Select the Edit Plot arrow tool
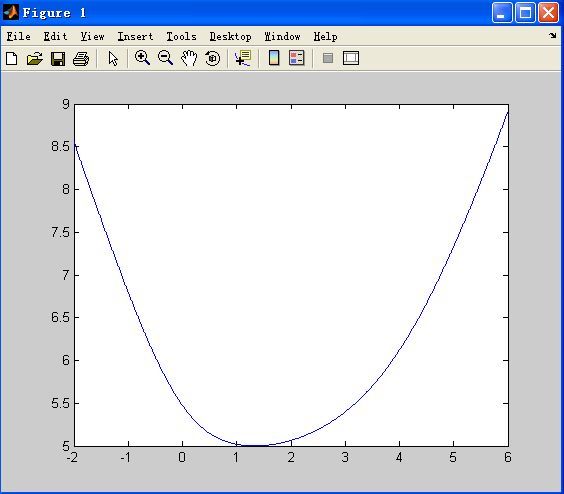Image resolution: width=564 pixels, height=494 pixels. [x=113, y=58]
